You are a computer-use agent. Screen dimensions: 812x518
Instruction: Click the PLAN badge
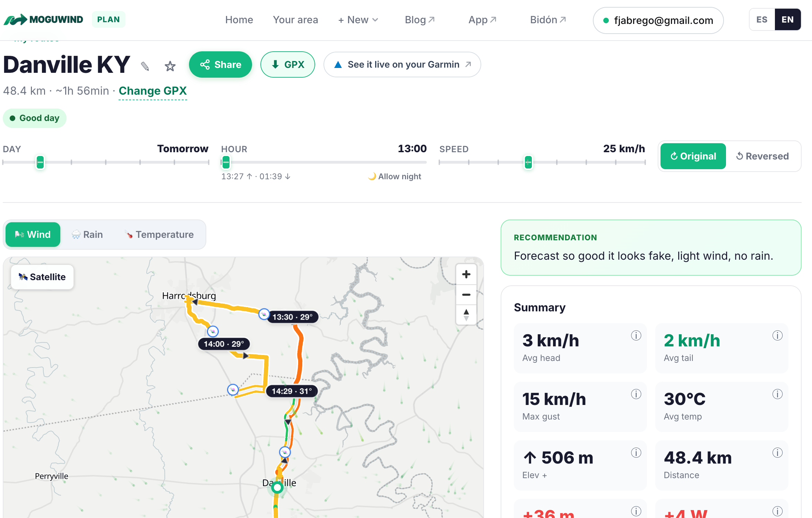pyautogui.click(x=109, y=19)
